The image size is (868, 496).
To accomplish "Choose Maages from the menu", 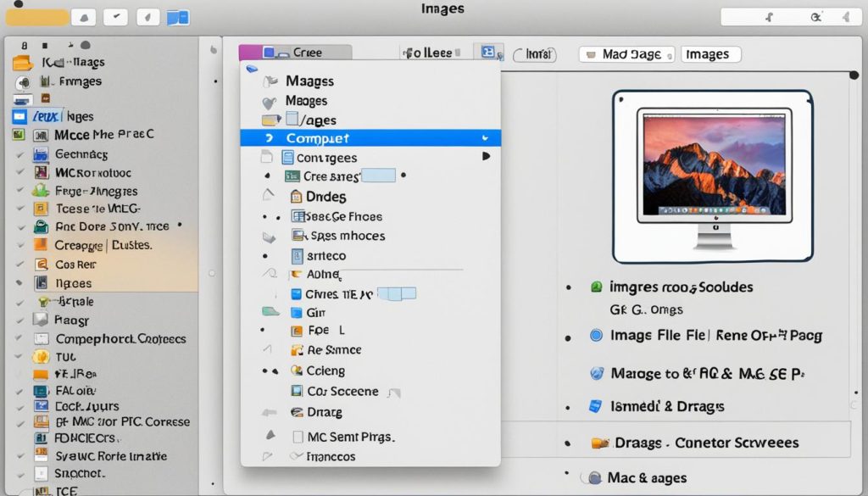I will [x=309, y=81].
